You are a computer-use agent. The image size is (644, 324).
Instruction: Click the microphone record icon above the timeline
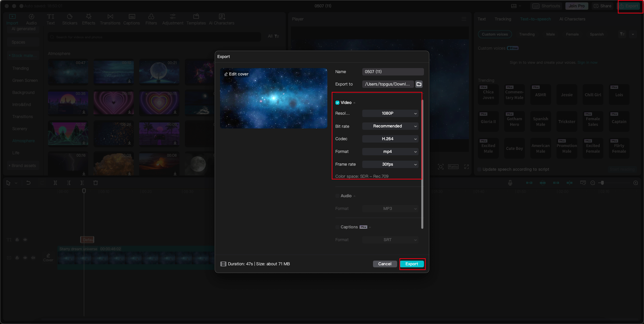(510, 183)
